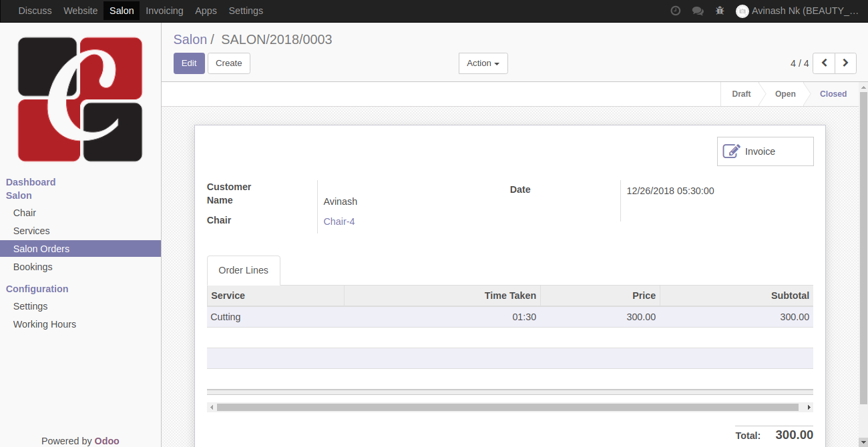Follow the Salon breadcrumb link
Image resolution: width=868 pixels, height=447 pixels.
click(x=190, y=39)
